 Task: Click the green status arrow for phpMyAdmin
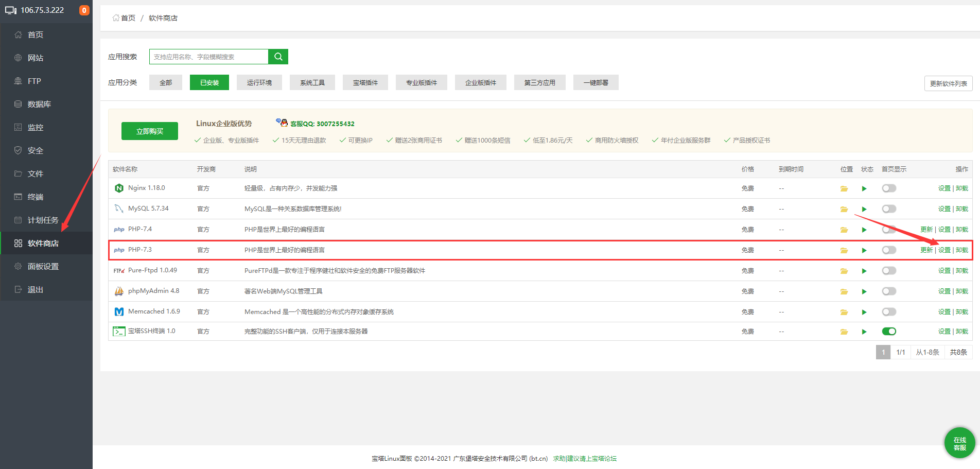(x=864, y=291)
